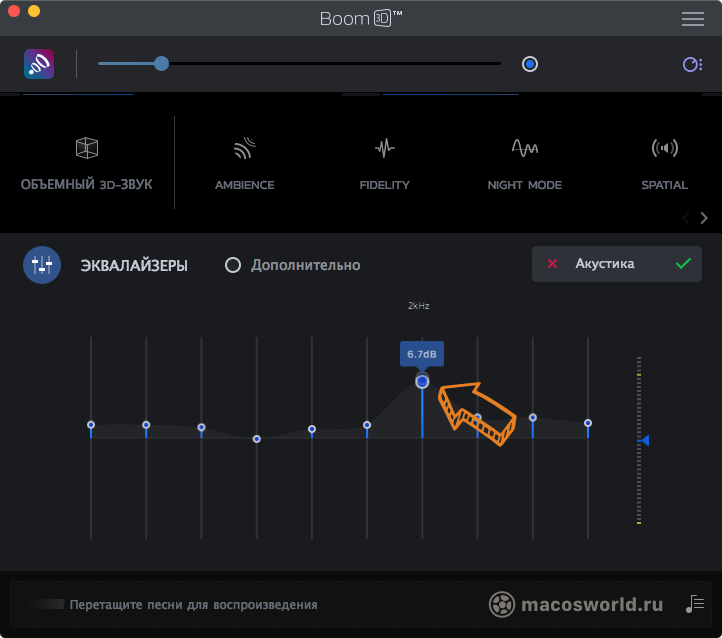Select the SPATIAL effect label
This screenshot has width=722, height=638.
pyautogui.click(x=664, y=185)
